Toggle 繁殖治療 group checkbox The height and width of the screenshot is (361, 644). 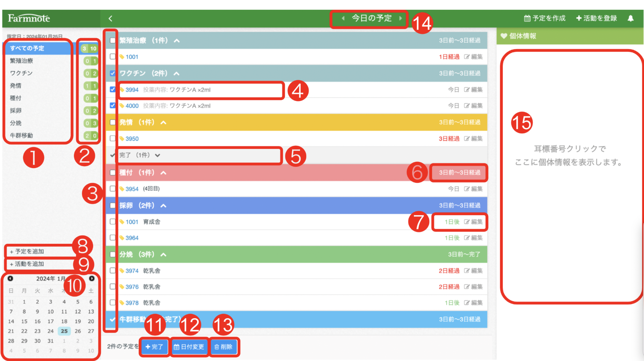pos(113,40)
